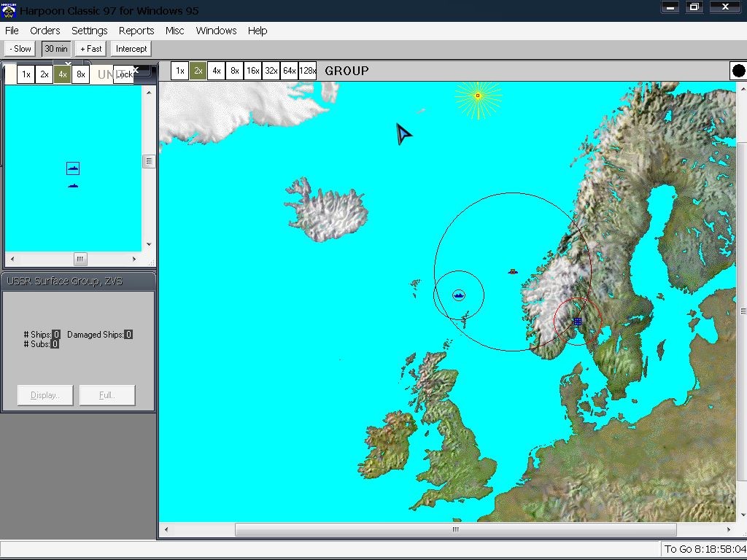
Task: Select the boxed ship icon in Unit window
Action: (72, 168)
